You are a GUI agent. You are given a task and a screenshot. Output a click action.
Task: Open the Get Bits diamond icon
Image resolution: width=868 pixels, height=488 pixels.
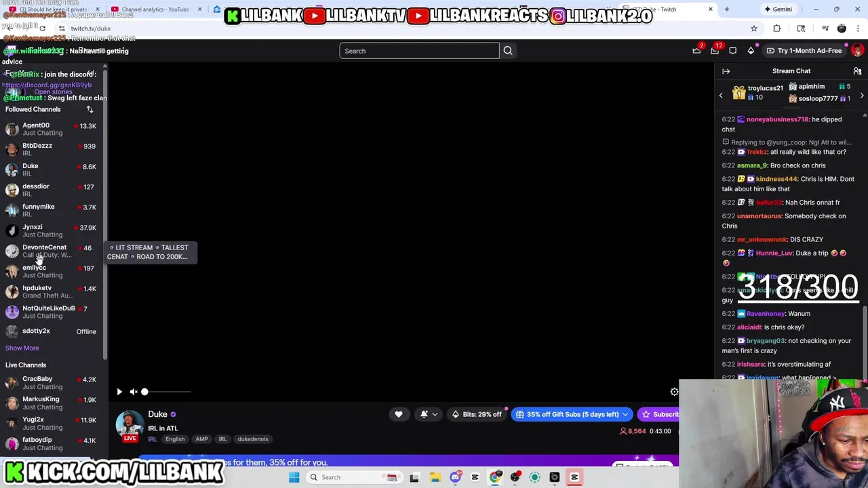pos(751,51)
